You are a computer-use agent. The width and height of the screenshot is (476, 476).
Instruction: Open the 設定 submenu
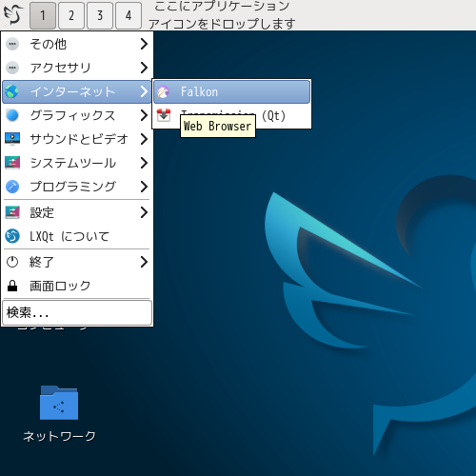pos(77,212)
